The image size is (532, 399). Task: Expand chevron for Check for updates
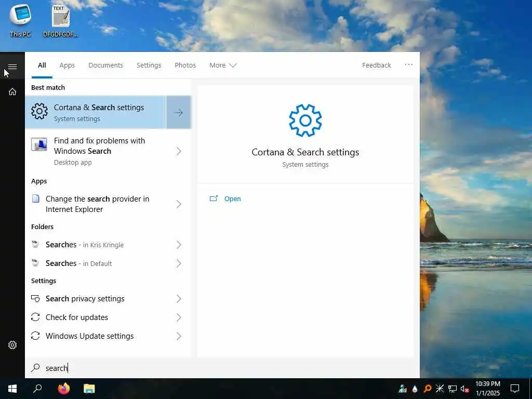point(179,317)
